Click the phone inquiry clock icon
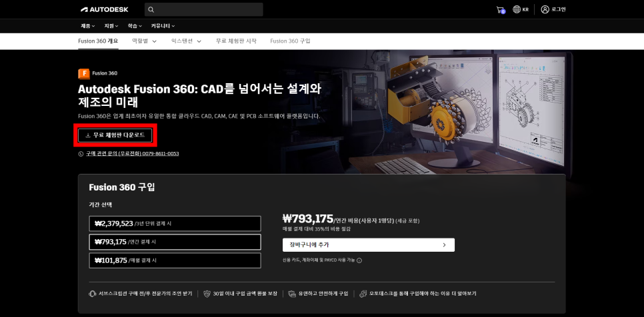Screen dimensions: 644x317 (x=81, y=154)
